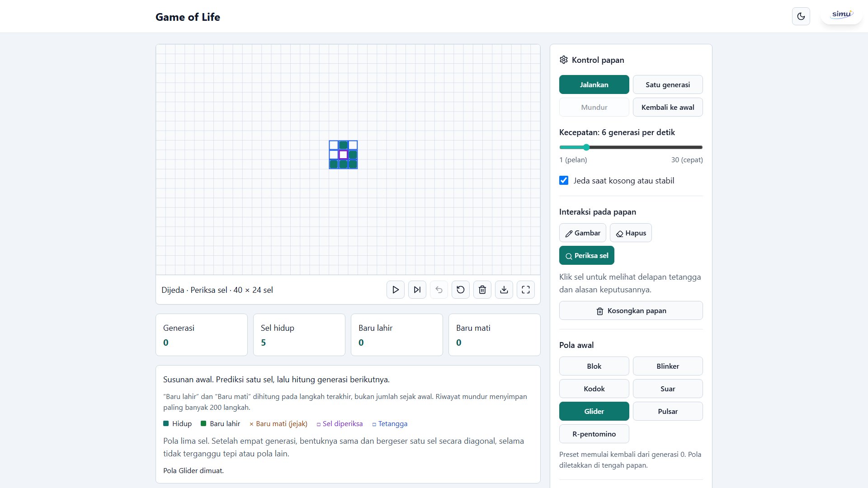Click the Baru lahir counter card
Image resolution: width=868 pixels, height=488 pixels.
click(x=397, y=335)
